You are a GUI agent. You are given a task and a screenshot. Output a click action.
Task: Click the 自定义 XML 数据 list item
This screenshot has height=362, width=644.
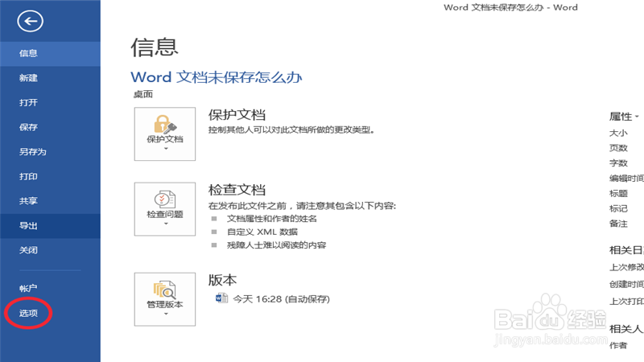click(262, 232)
